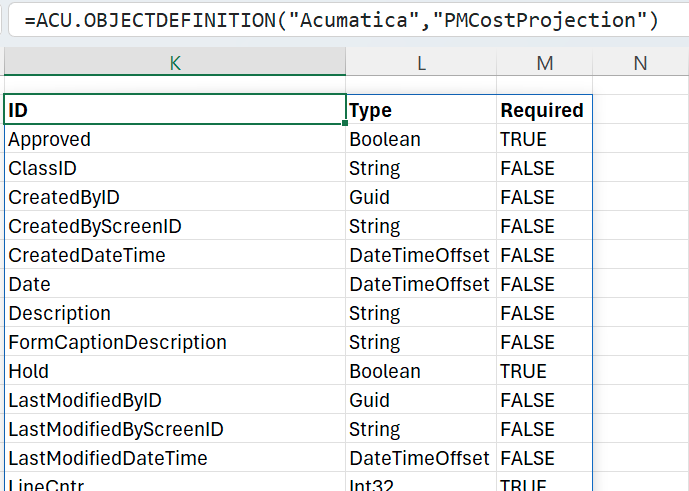Click the 'Approved' cell
Screen dimensions: 689x491
[175, 139]
